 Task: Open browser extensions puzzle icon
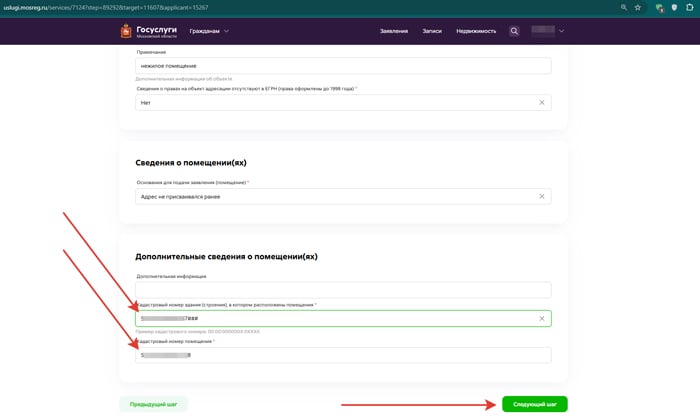click(690, 7)
